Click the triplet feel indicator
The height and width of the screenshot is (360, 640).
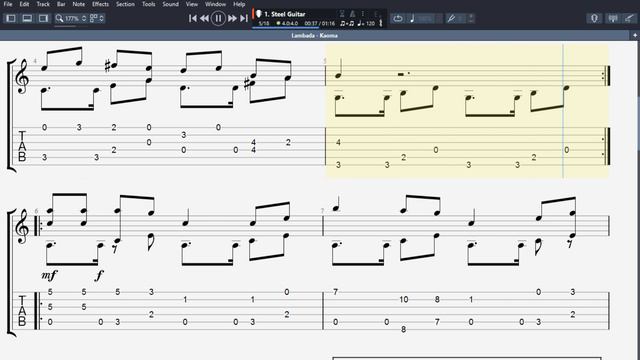pyautogui.click(x=347, y=24)
